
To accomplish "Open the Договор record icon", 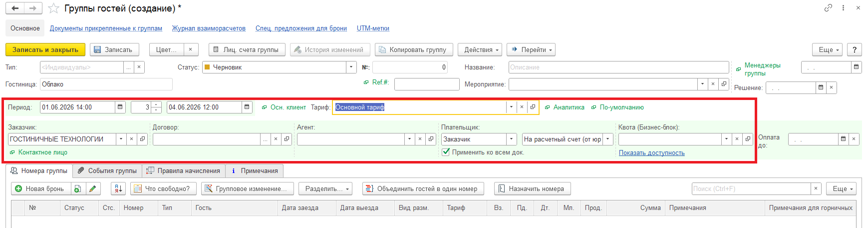I will click(x=287, y=139).
